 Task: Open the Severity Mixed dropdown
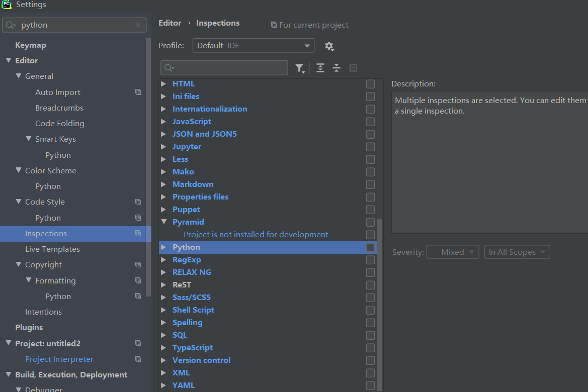(x=453, y=252)
